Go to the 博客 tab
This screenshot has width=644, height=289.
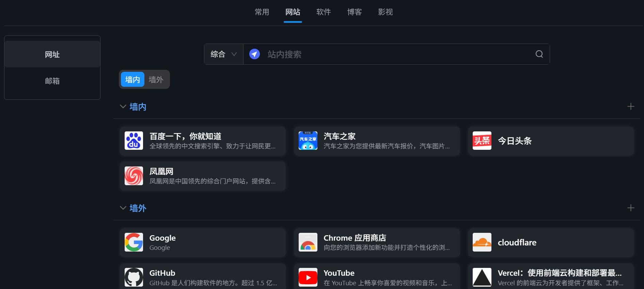(355, 12)
